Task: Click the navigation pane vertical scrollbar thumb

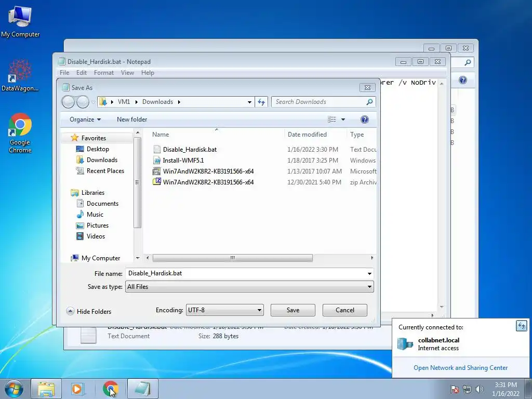Action: click(137, 182)
